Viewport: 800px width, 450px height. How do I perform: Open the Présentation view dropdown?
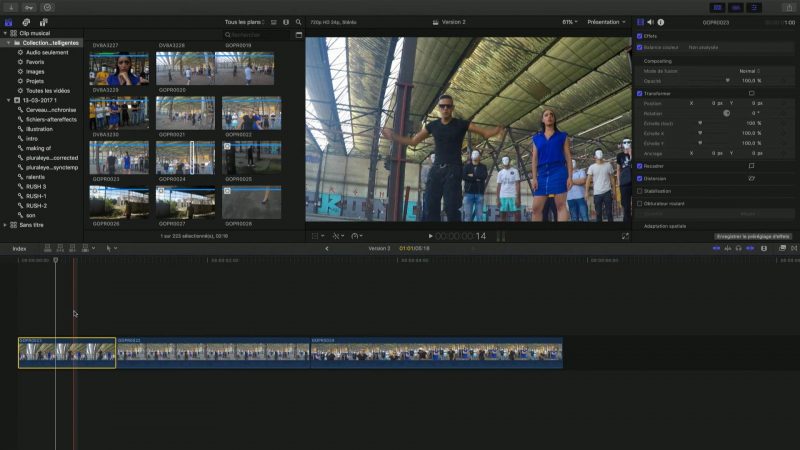(606, 22)
